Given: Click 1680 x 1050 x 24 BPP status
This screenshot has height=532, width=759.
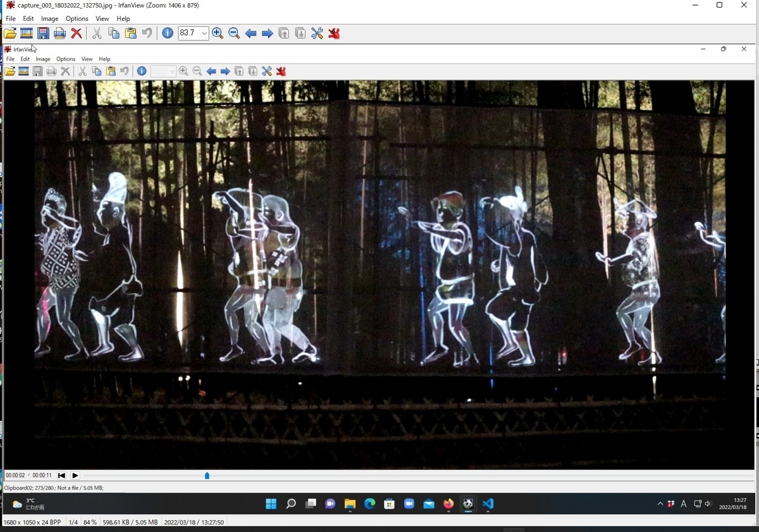Looking at the screenshot, I should coord(32,523).
